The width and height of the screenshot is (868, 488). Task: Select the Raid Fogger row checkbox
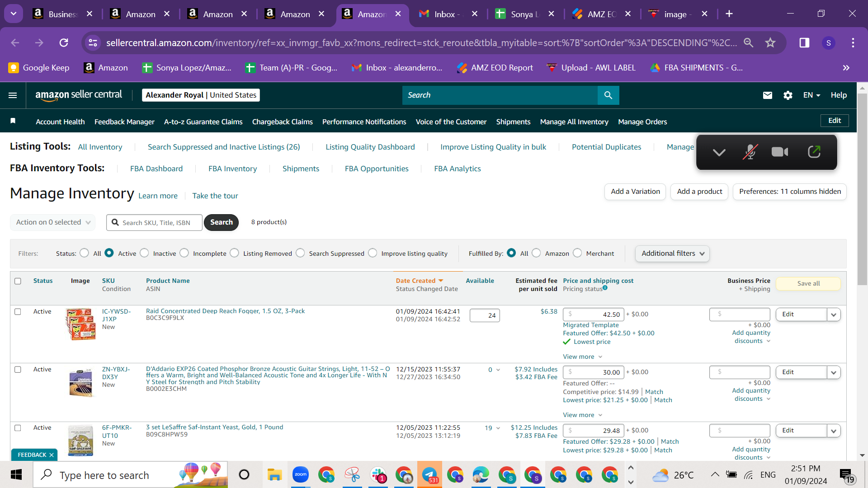coord(18,312)
